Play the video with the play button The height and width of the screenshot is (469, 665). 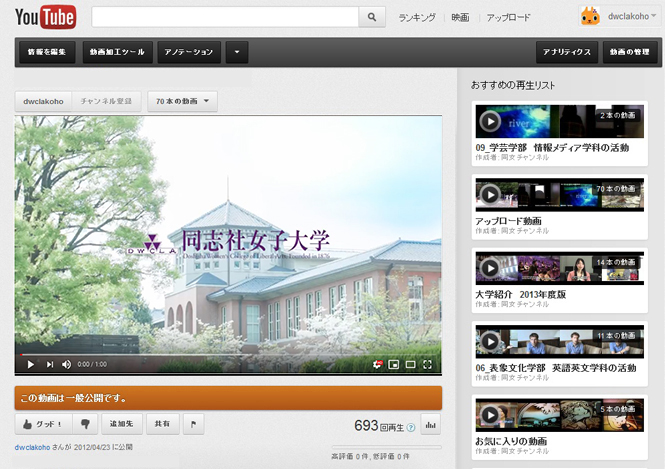pyautogui.click(x=31, y=364)
